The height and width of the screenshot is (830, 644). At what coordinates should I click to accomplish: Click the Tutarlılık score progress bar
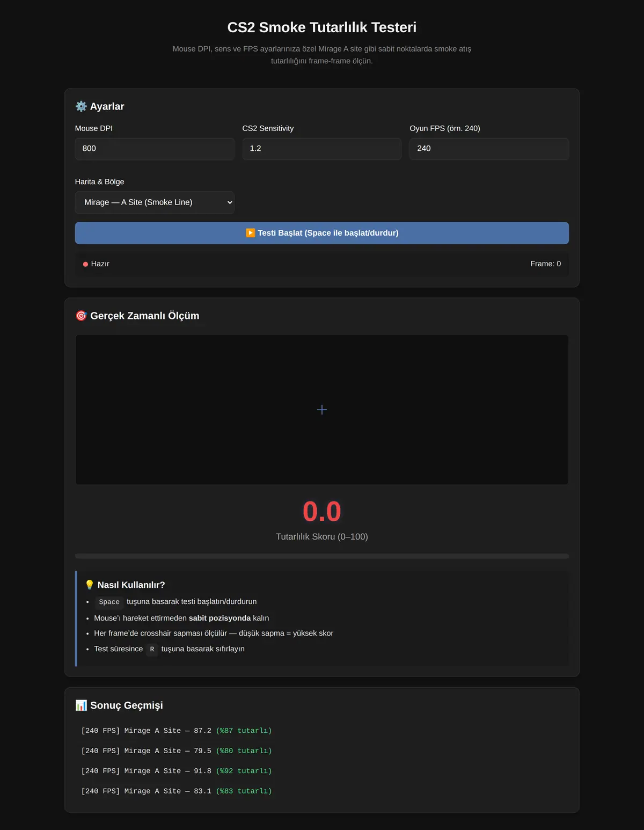[322, 556]
